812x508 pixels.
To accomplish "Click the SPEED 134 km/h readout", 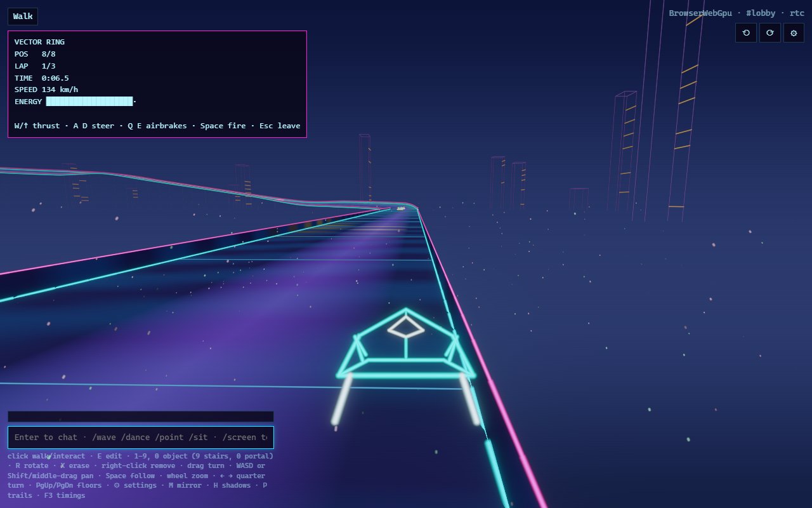I will coord(46,90).
